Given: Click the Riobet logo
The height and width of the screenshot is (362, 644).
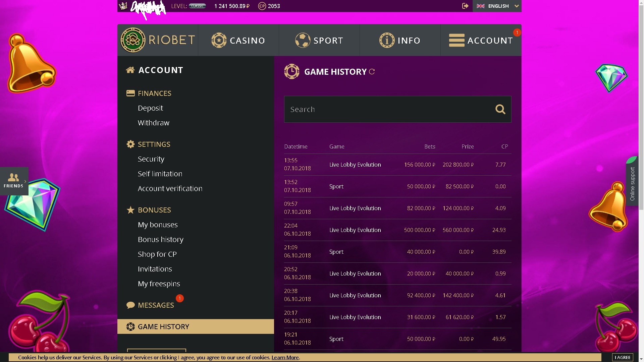Looking at the screenshot, I should (x=158, y=40).
